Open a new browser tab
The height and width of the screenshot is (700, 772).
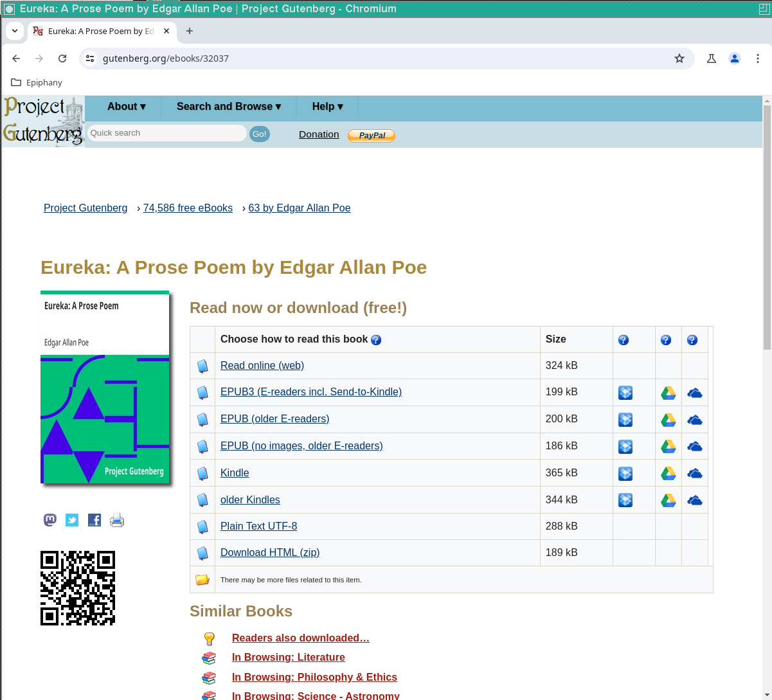(189, 31)
